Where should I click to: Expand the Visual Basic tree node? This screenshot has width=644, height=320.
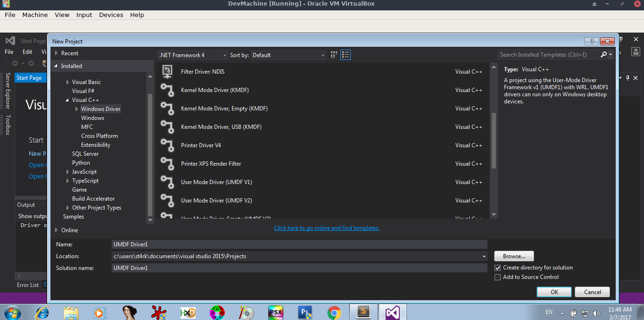[68, 82]
